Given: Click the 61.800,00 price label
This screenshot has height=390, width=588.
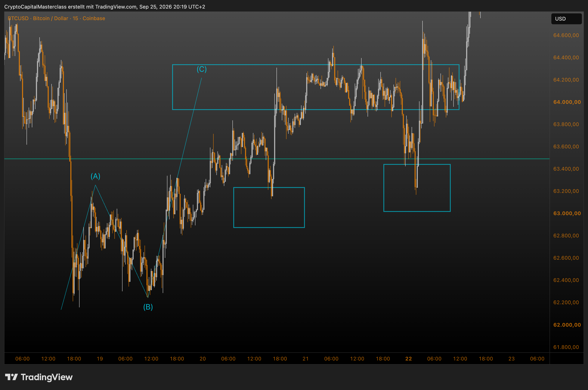Looking at the screenshot, I should click(x=566, y=347).
